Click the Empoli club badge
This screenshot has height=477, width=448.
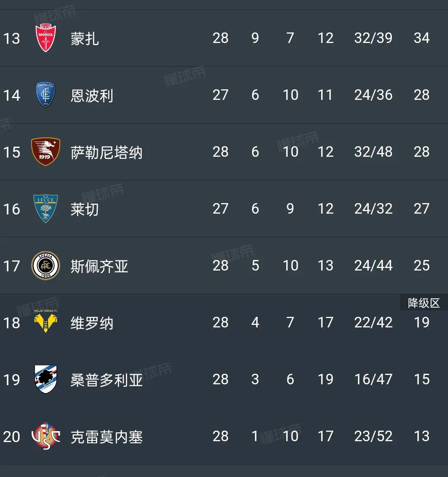coord(45,95)
